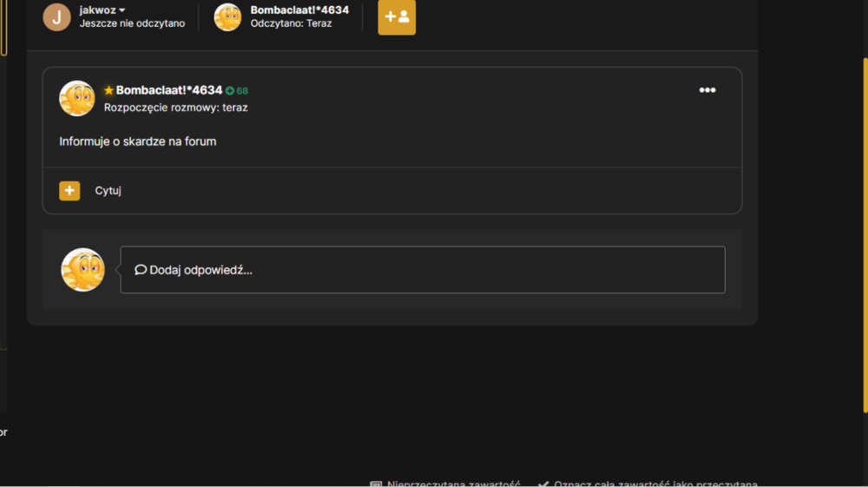Click Bombaclaat!*4634 avatar in participants bar
Screen dimensions: 868x487
point(227,16)
